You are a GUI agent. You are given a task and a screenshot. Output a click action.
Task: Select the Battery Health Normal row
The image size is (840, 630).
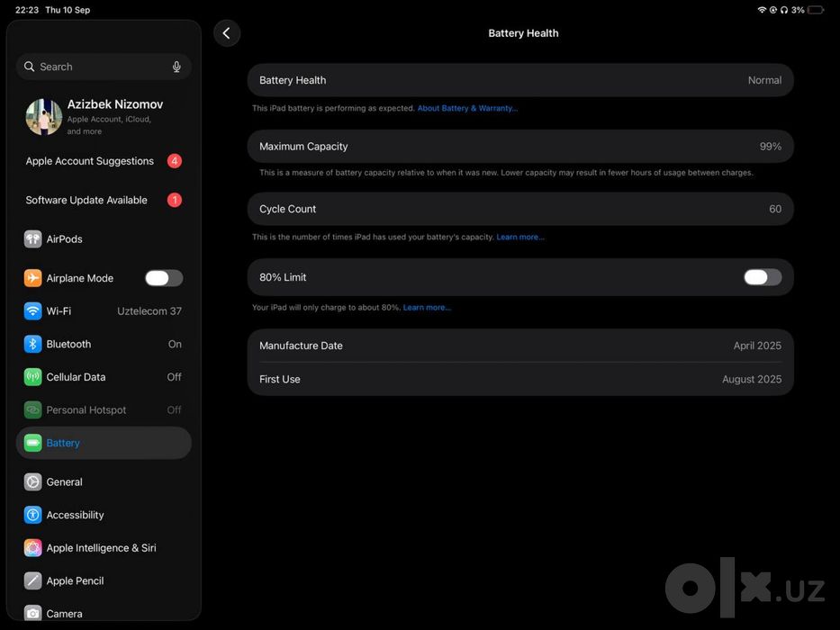520,80
